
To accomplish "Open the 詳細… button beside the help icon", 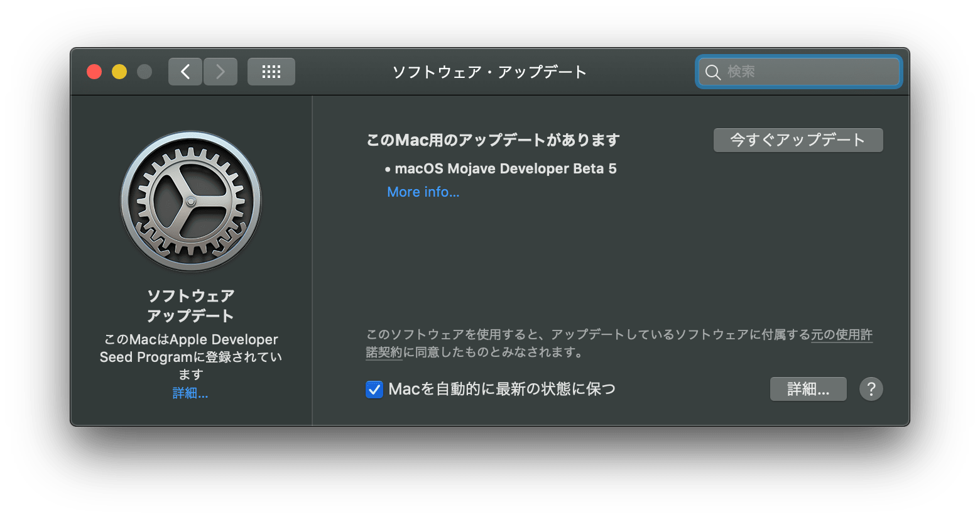I will (x=808, y=389).
